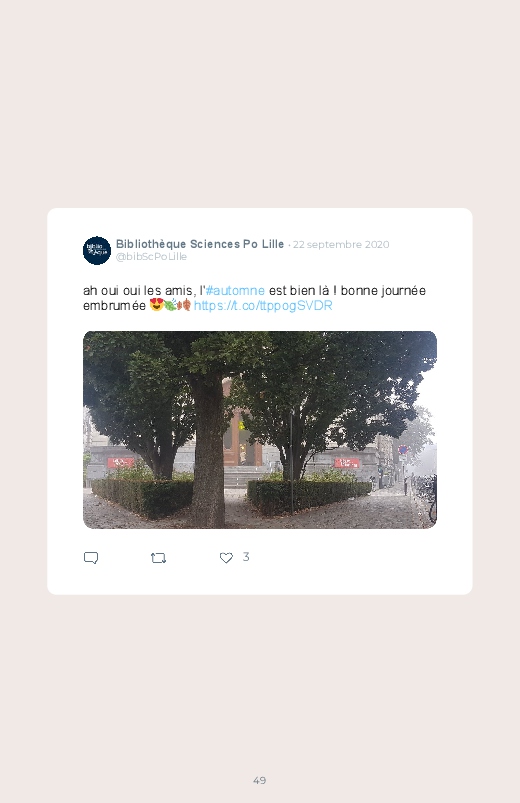Click the no-parking road sign in the photo
This screenshot has height=803, width=520.
point(403,450)
